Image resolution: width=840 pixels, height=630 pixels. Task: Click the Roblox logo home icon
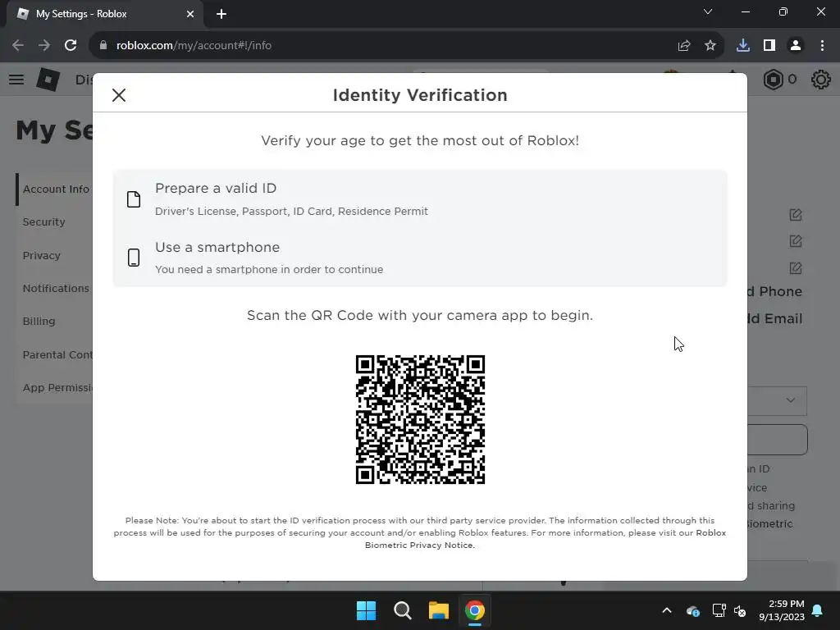(x=48, y=80)
